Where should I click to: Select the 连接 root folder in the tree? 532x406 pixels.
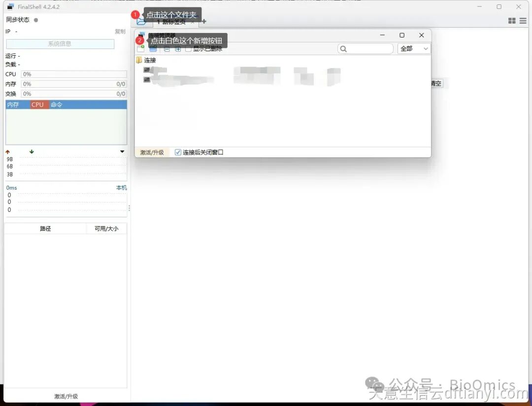click(146, 61)
